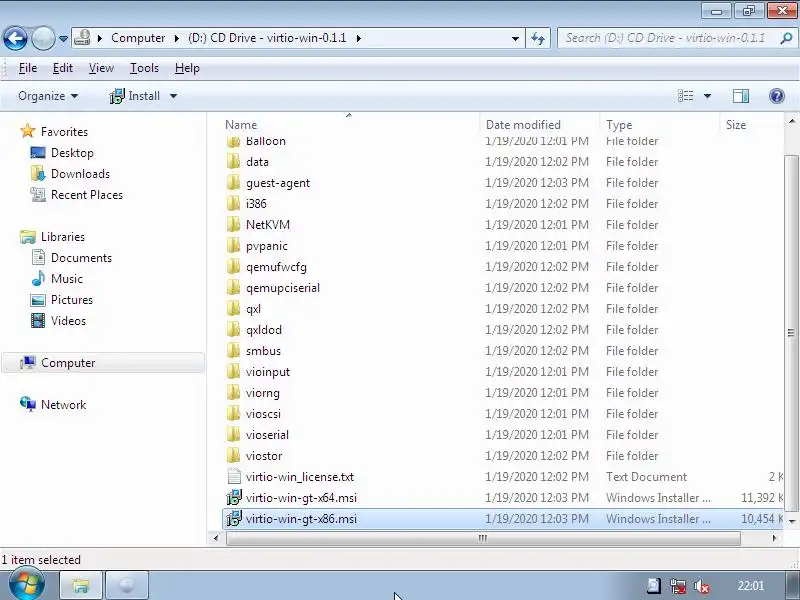The width and height of the screenshot is (800, 600).
Task: Select Computer in navigation pane
Action: pos(104,363)
